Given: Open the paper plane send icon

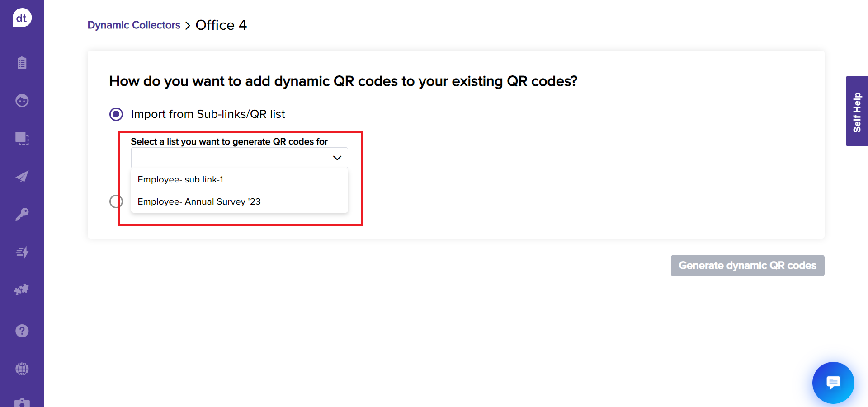Looking at the screenshot, I should [x=22, y=176].
